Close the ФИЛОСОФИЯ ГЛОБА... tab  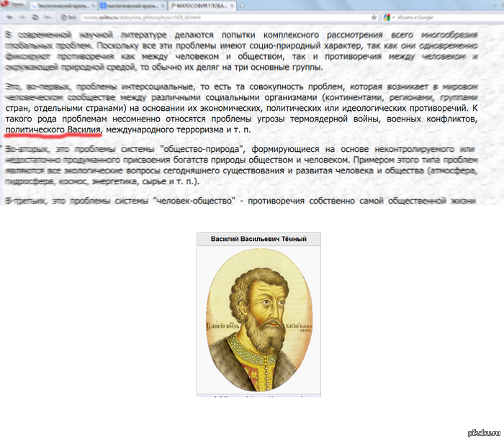pos(232,6)
